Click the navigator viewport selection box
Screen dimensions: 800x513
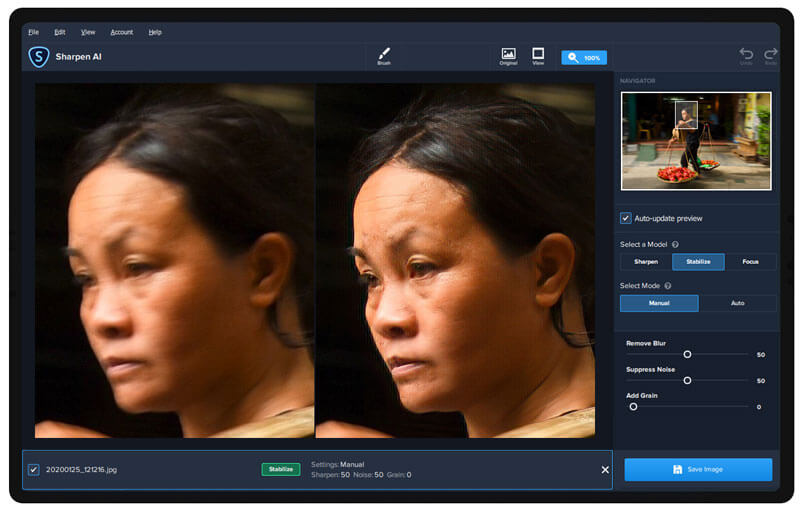point(686,115)
